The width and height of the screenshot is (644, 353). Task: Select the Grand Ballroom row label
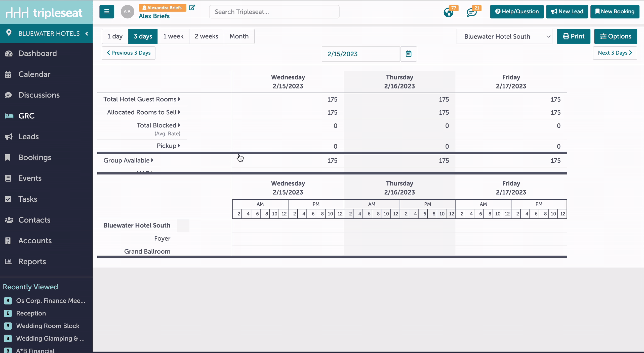point(147,251)
